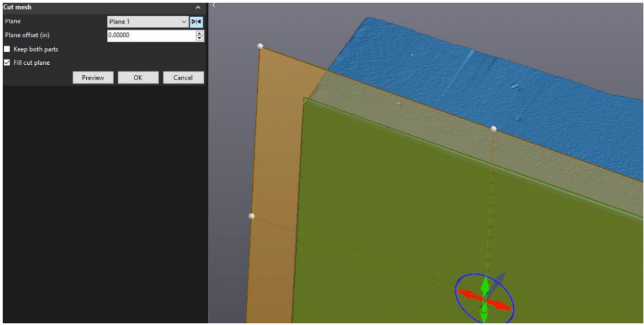
Task: Collapse the Cut mesh panel
Action: coord(198,8)
